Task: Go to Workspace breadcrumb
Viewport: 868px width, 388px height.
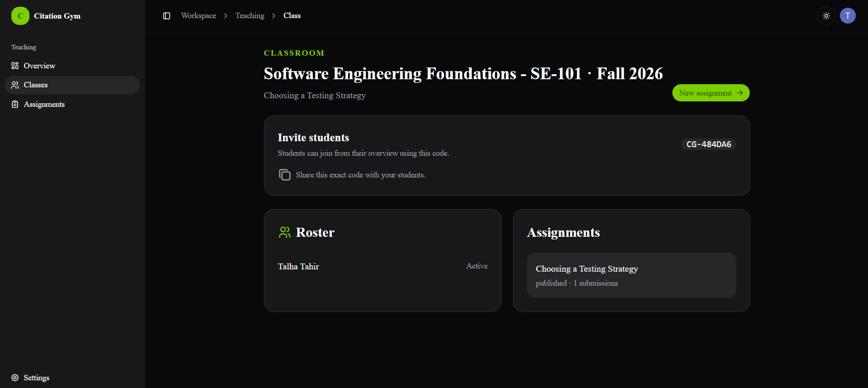Action: click(x=199, y=16)
